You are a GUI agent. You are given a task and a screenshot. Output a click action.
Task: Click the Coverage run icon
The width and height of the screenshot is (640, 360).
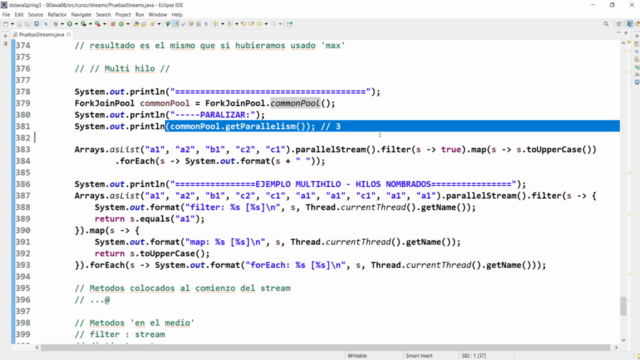point(84,24)
